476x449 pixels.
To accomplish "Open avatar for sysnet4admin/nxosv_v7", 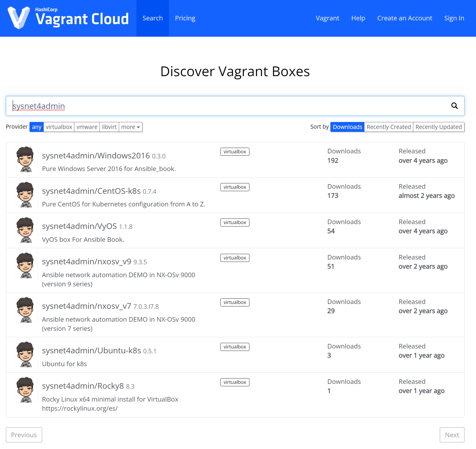I will (25, 310).
